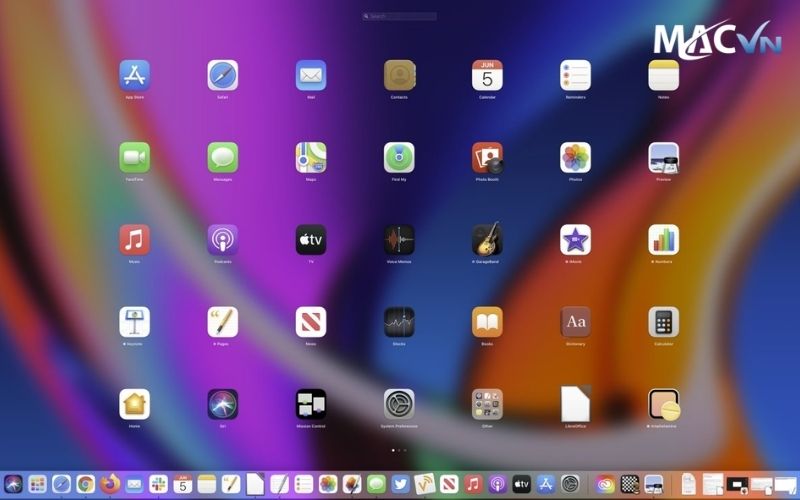The image size is (800, 500).
Task: Launch Calculator
Action: tap(664, 322)
